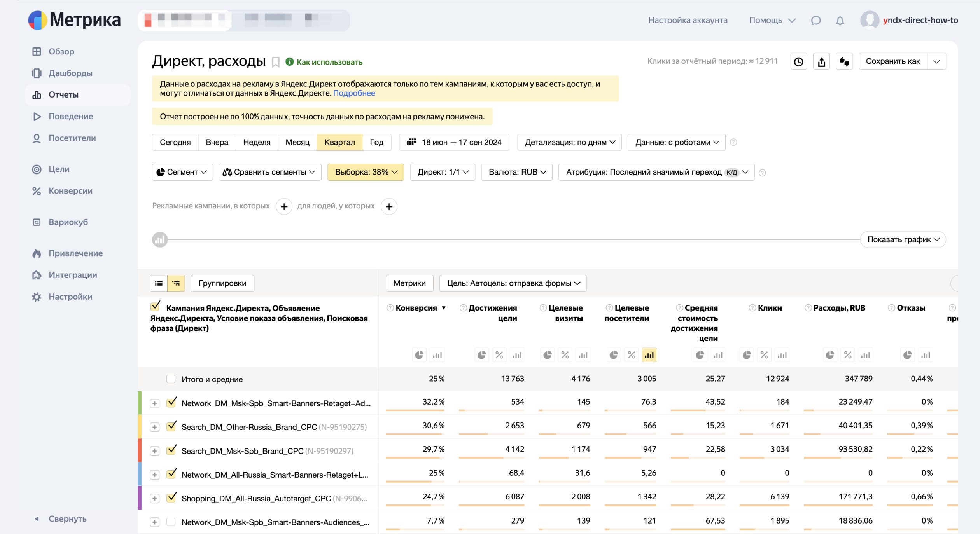Expand Показать график

point(903,240)
